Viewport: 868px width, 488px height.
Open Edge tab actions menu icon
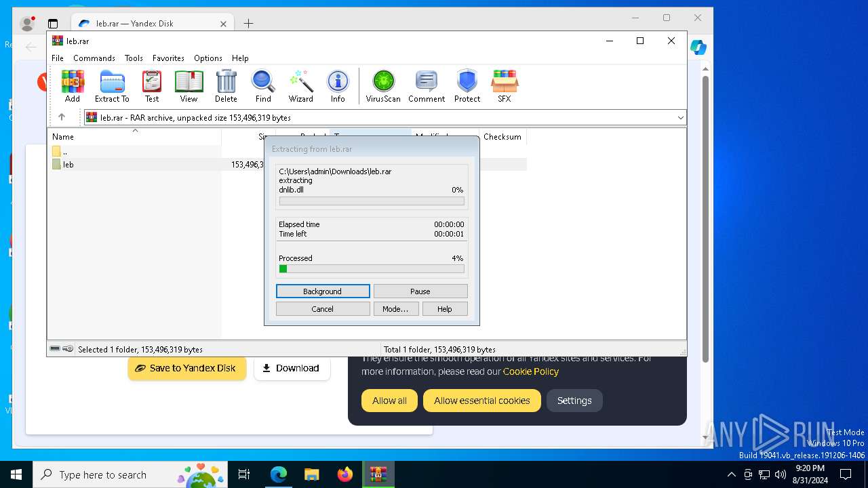click(x=53, y=24)
